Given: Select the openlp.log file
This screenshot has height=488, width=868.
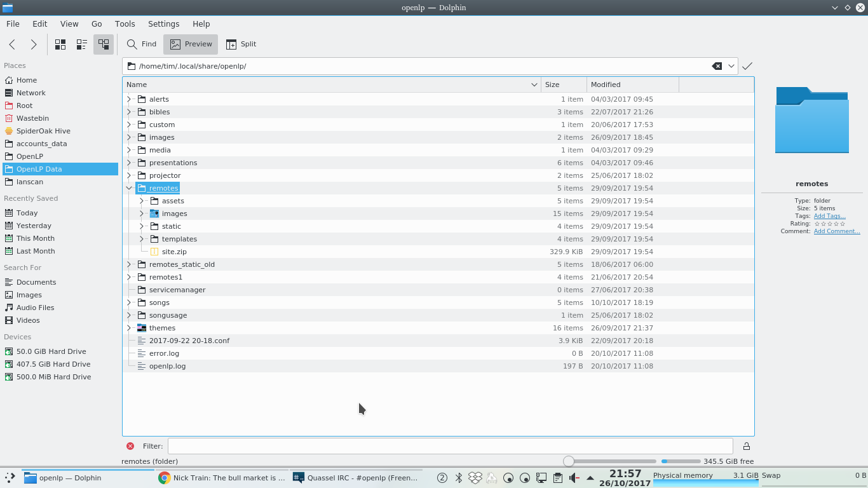Looking at the screenshot, I should click(x=167, y=366).
